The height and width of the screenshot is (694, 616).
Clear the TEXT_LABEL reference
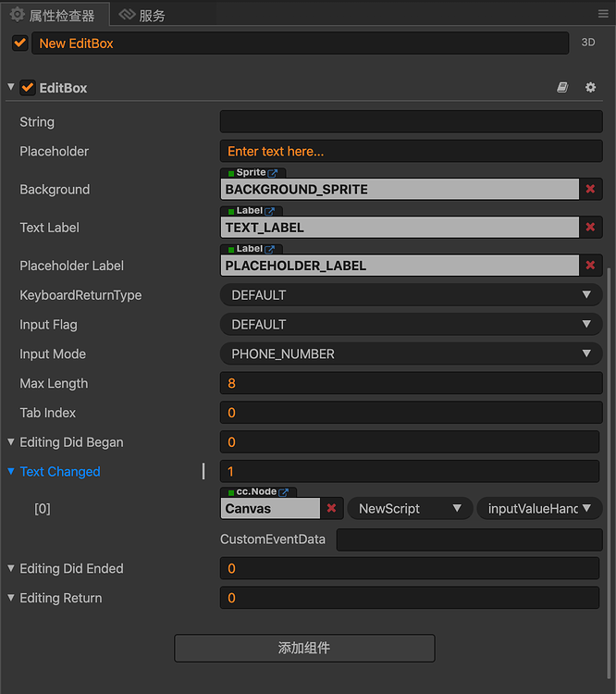point(590,228)
